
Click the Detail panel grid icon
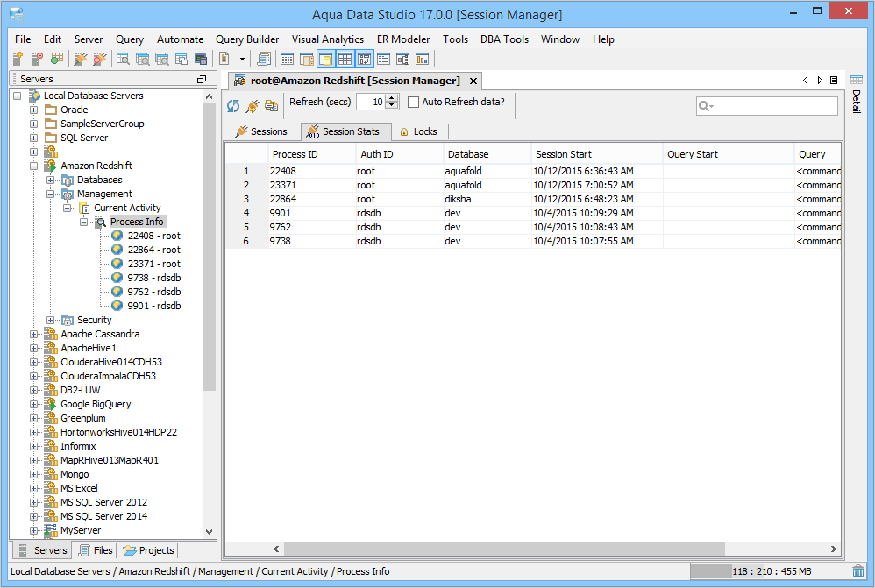click(x=857, y=80)
